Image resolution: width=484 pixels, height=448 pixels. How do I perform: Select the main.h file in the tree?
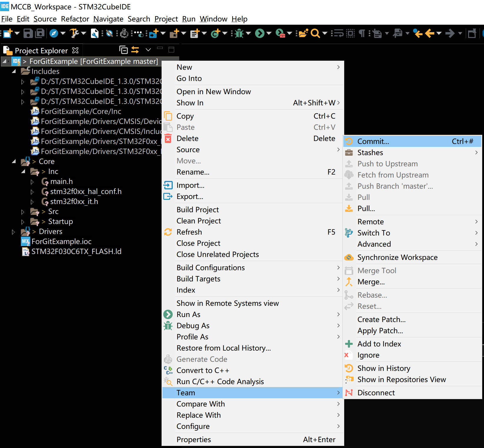point(61,181)
